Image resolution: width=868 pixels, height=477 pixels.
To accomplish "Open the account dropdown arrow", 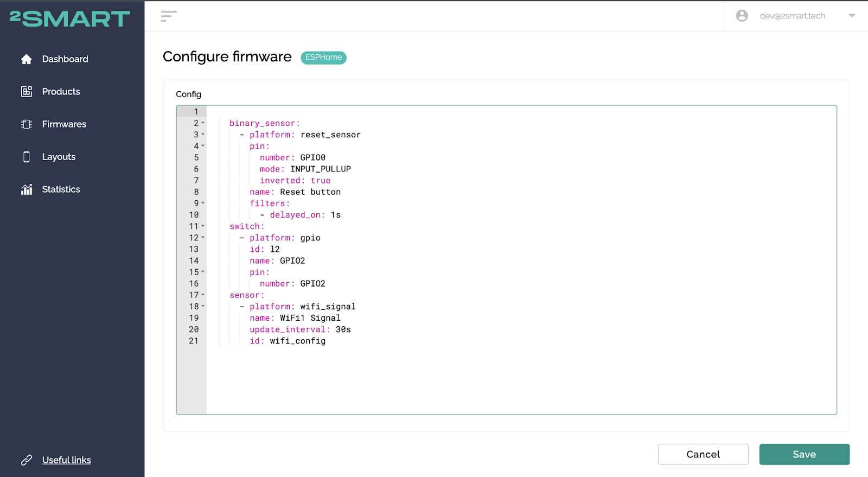I will [852, 16].
